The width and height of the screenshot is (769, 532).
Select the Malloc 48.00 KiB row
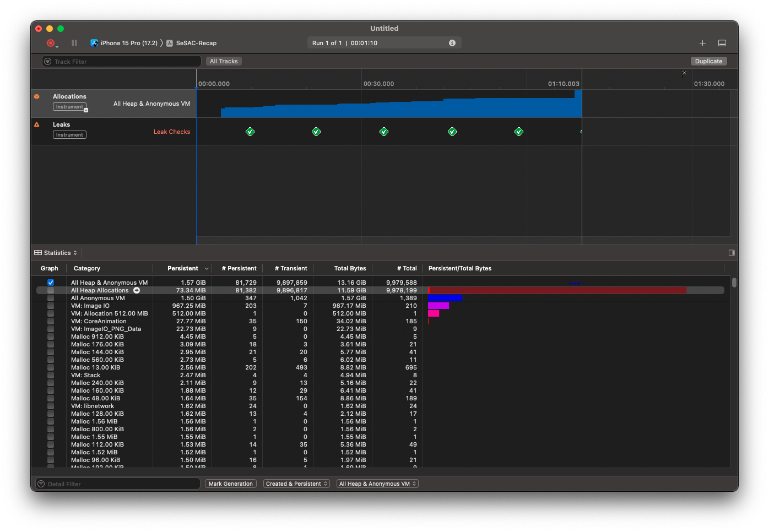click(x=380, y=398)
